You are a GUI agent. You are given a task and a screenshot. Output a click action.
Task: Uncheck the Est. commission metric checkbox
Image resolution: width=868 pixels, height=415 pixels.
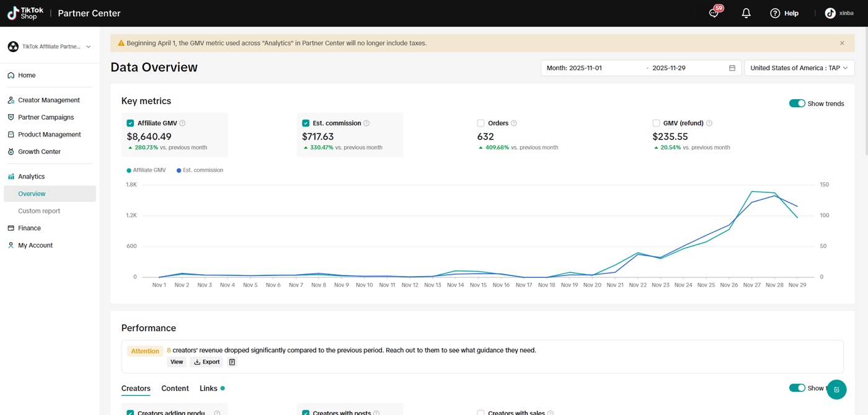click(306, 123)
